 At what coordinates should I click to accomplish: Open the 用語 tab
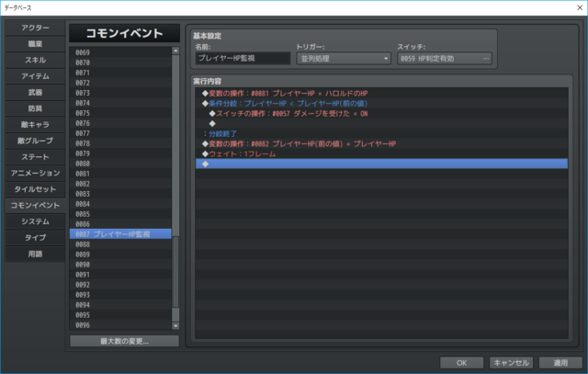click(x=35, y=254)
